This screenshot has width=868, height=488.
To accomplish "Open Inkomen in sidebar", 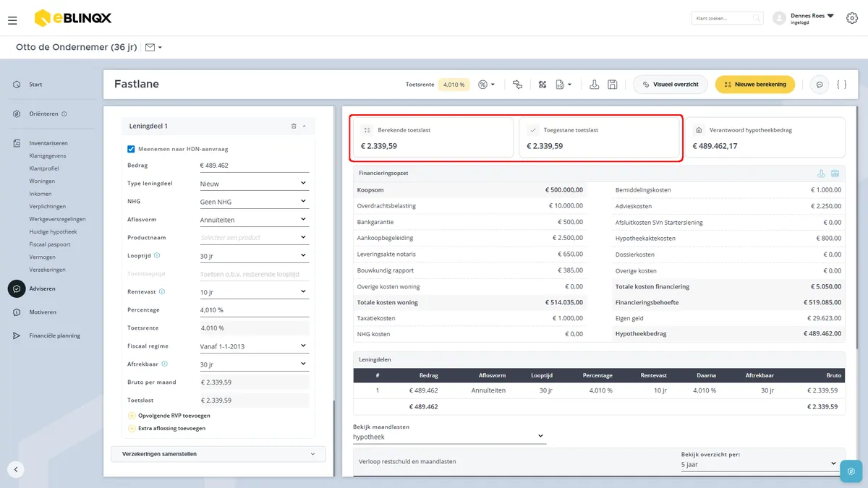I will pos(41,194).
